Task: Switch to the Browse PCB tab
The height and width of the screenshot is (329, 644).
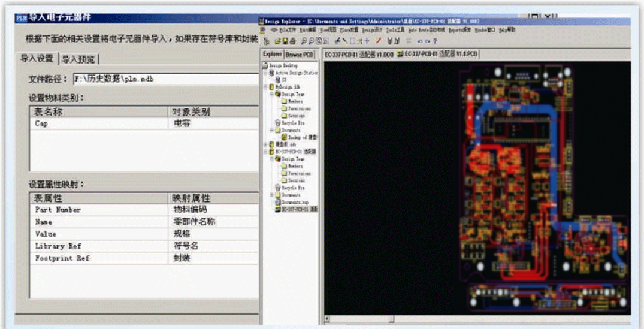Action: (299, 55)
